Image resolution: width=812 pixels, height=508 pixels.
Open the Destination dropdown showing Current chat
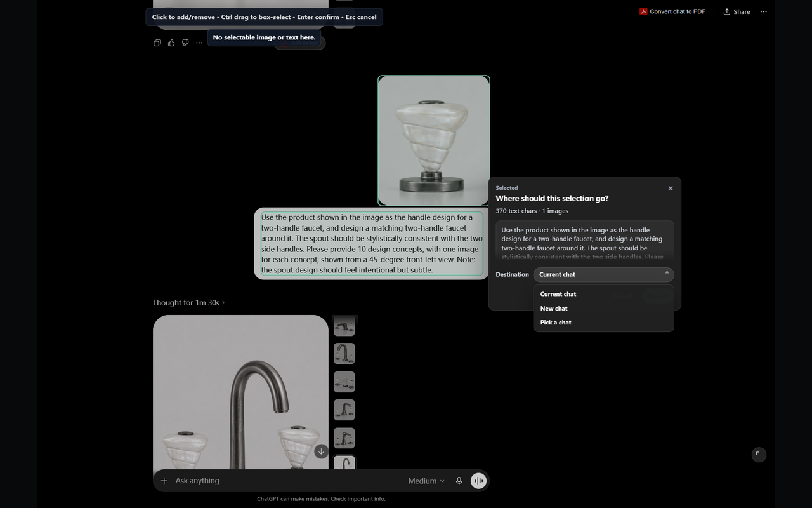(x=603, y=274)
